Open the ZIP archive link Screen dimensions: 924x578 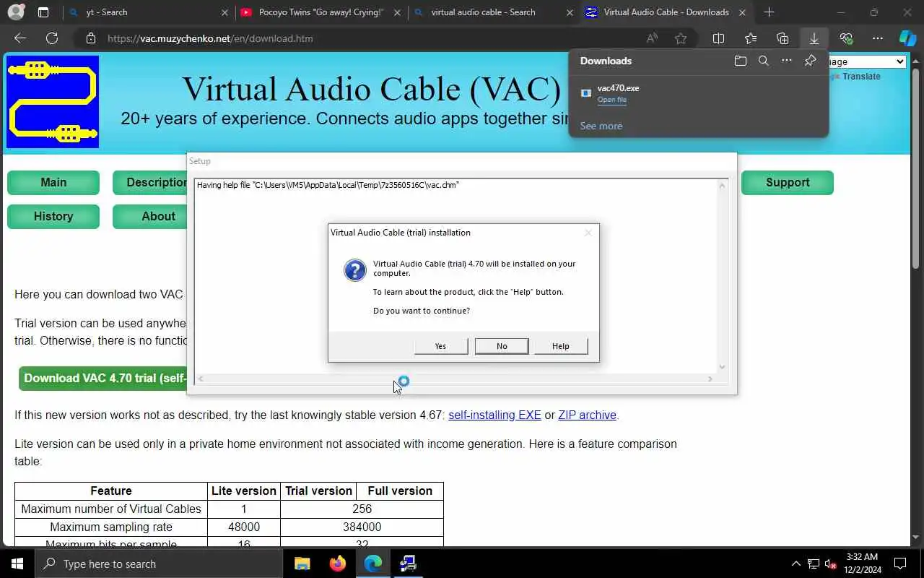[587, 415]
